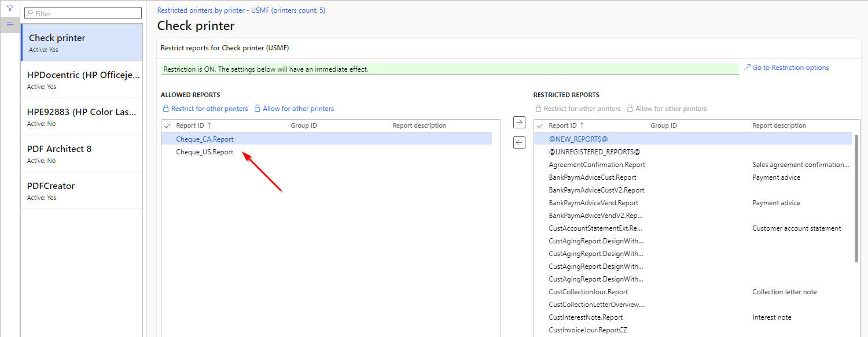The width and height of the screenshot is (868, 337).
Task: Click Restrict for other printers under Allowed
Action: (x=205, y=109)
